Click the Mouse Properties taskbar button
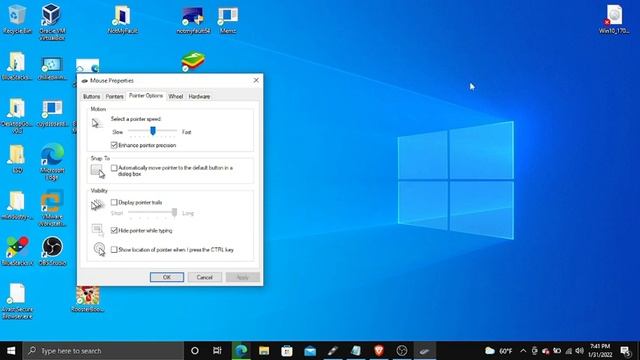 [425, 351]
